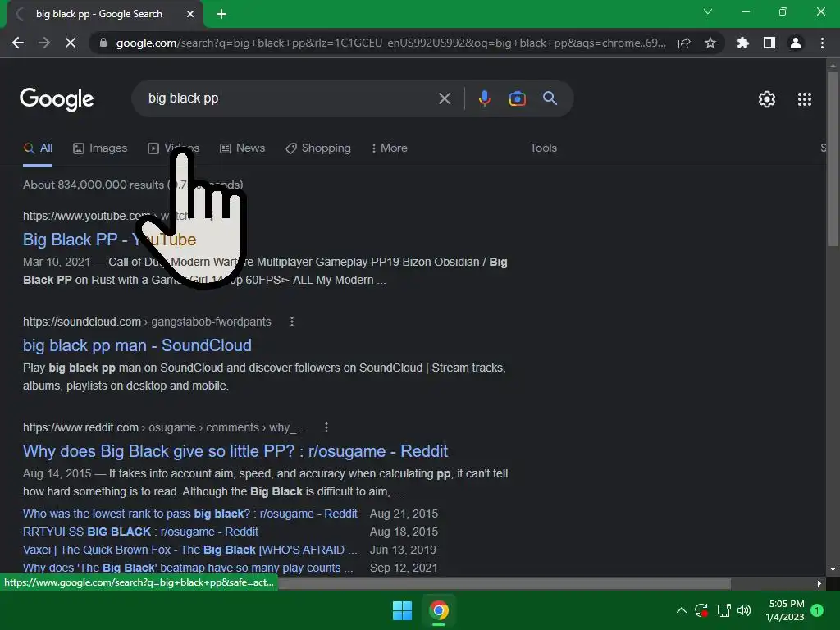Click the share page icon in the address bar
840x630 pixels.
[684, 43]
